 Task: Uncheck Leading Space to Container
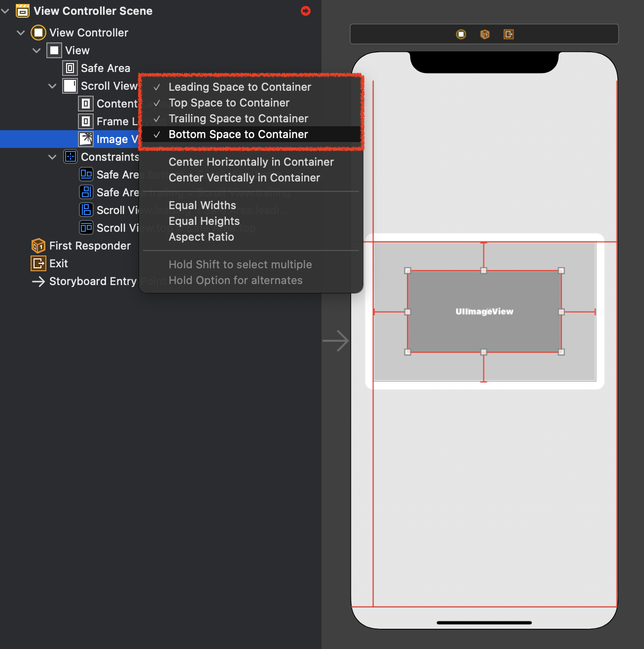[251, 87]
